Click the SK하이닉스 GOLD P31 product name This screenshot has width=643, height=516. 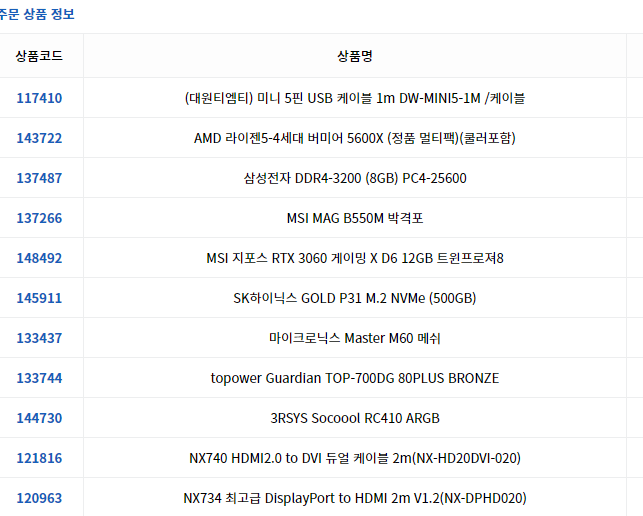coord(355,298)
